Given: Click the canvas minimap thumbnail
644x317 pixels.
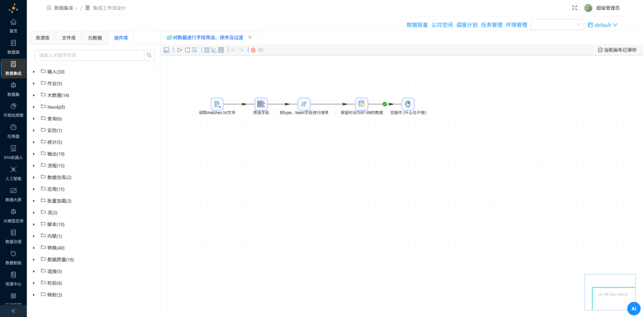Looking at the screenshot, I should click(x=609, y=292).
